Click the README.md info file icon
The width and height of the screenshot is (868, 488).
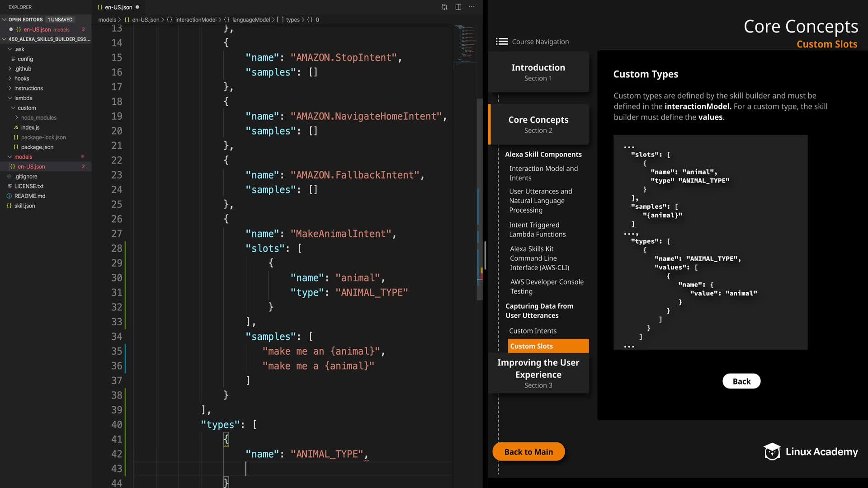[9, 196]
